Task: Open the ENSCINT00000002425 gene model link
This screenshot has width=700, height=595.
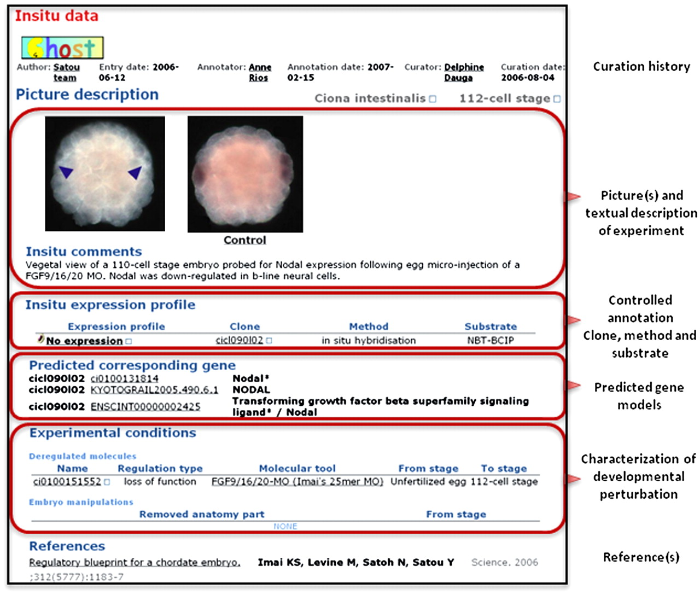Action: click(x=145, y=406)
